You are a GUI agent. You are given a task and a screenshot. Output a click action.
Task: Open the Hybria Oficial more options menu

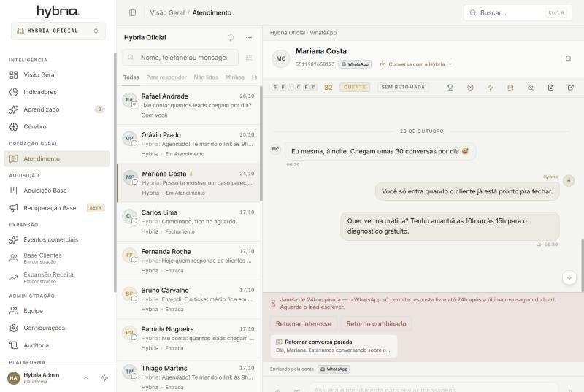tap(249, 38)
